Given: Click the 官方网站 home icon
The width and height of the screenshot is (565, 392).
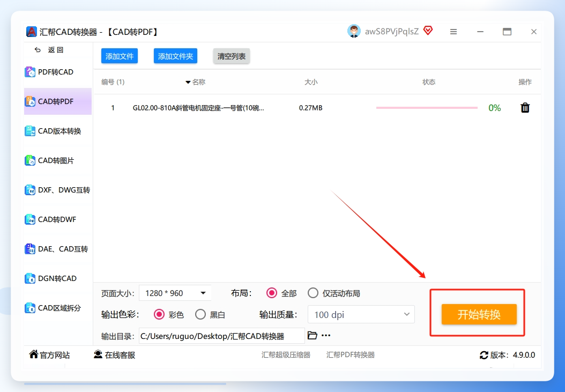Looking at the screenshot, I should tap(34, 354).
